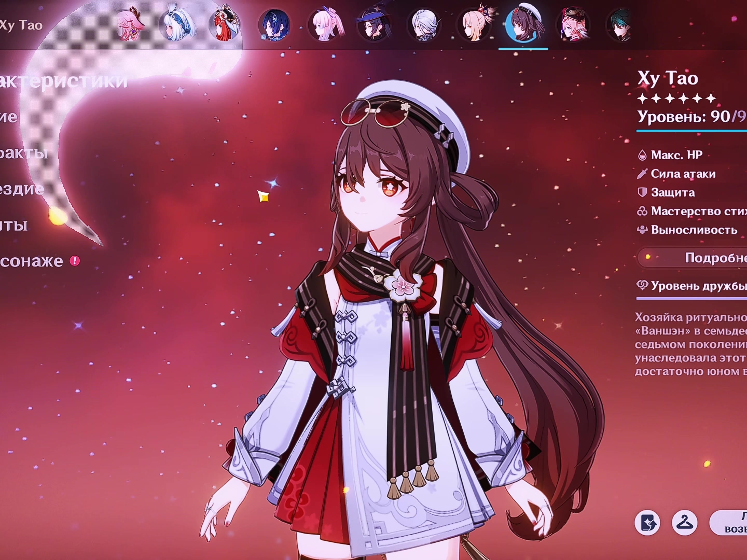Click the Сила атаки stat label

pos(683,174)
